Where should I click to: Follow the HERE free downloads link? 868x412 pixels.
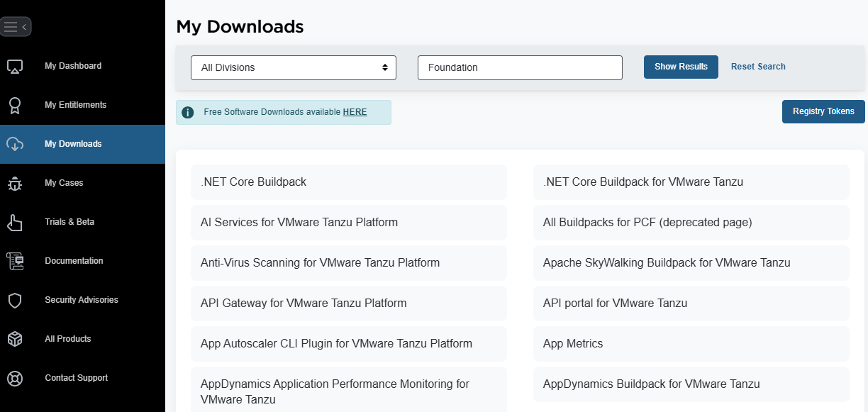click(355, 112)
